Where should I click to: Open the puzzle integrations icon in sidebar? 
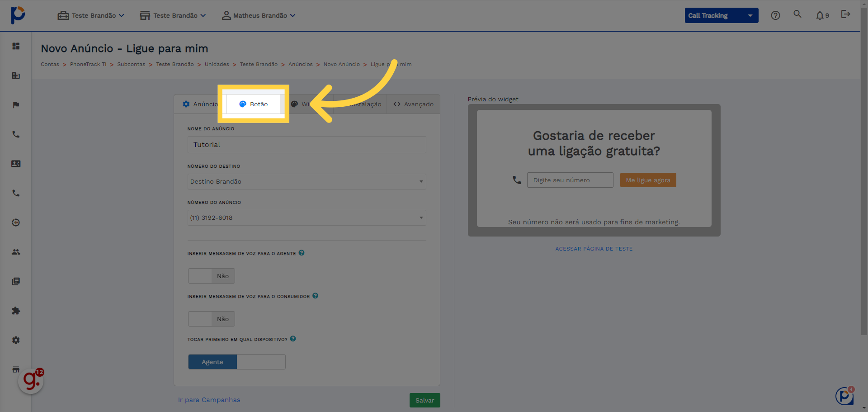(x=16, y=311)
